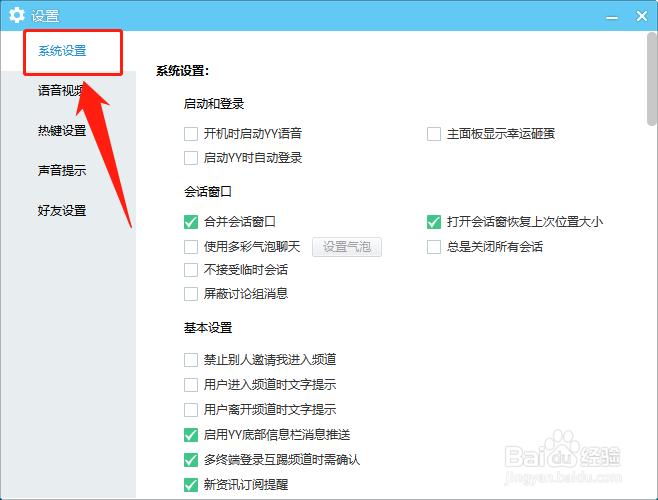Disable 打开会话窗恢复上次位置大小 checkbox
Image resolution: width=658 pixels, height=500 pixels.
[434, 222]
